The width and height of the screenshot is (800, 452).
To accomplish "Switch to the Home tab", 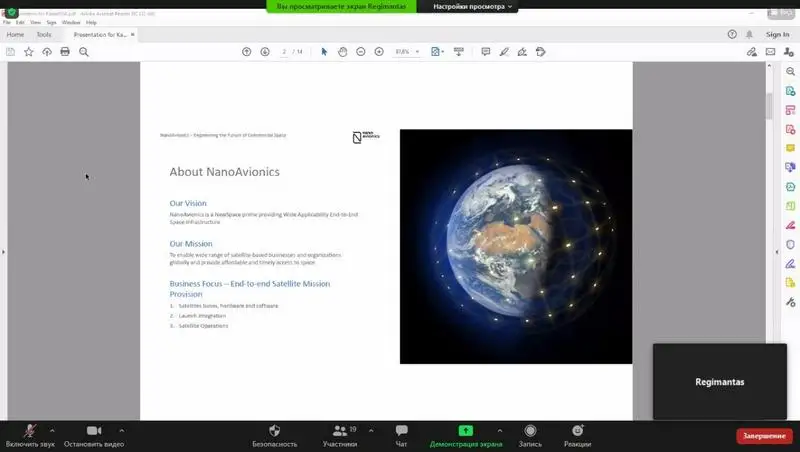I will pos(15,34).
